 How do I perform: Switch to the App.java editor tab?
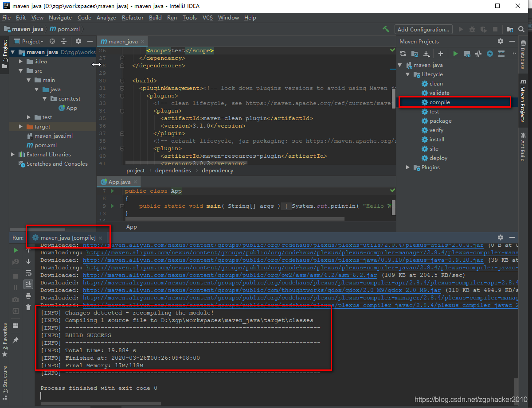pos(119,182)
